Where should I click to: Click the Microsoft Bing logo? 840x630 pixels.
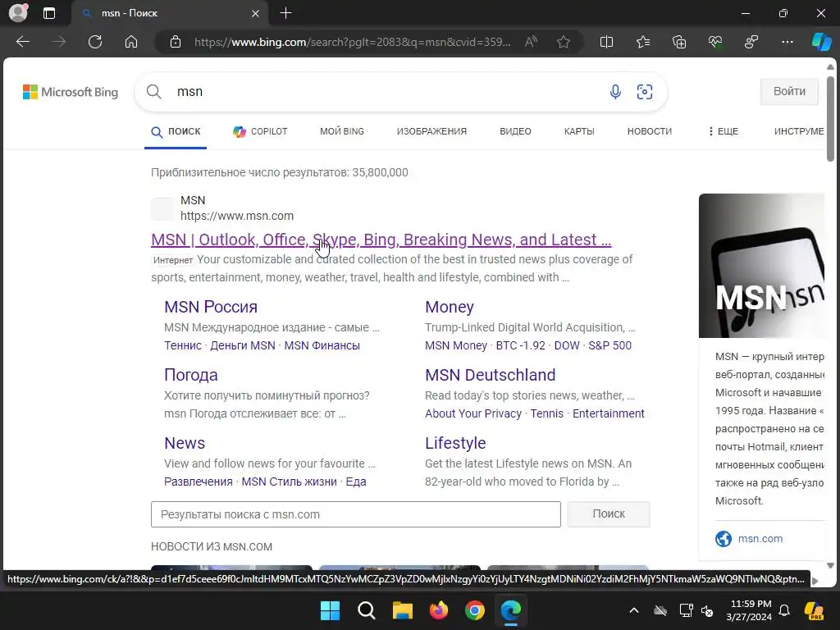(71, 92)
